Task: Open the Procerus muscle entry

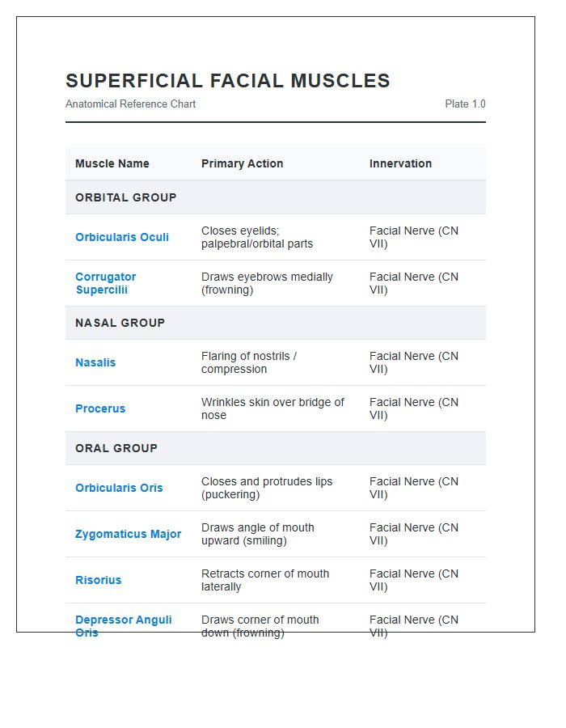Action: click(100, 408)
